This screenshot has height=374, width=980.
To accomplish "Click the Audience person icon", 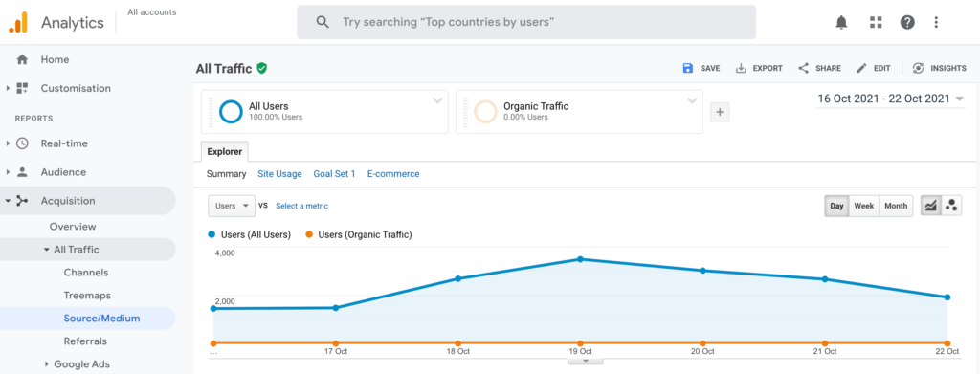I will click(23, 172).
